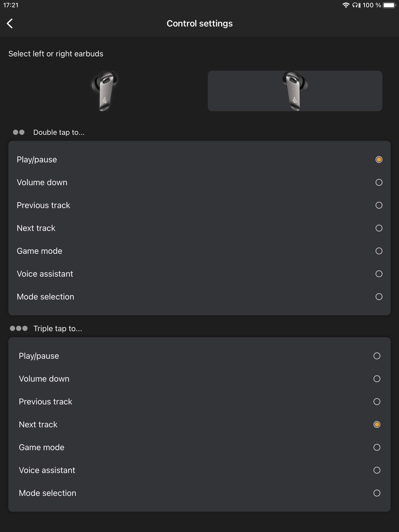Select Mode selection radio for triple tap
Screen dimensions: 399x532
[377, 493]
